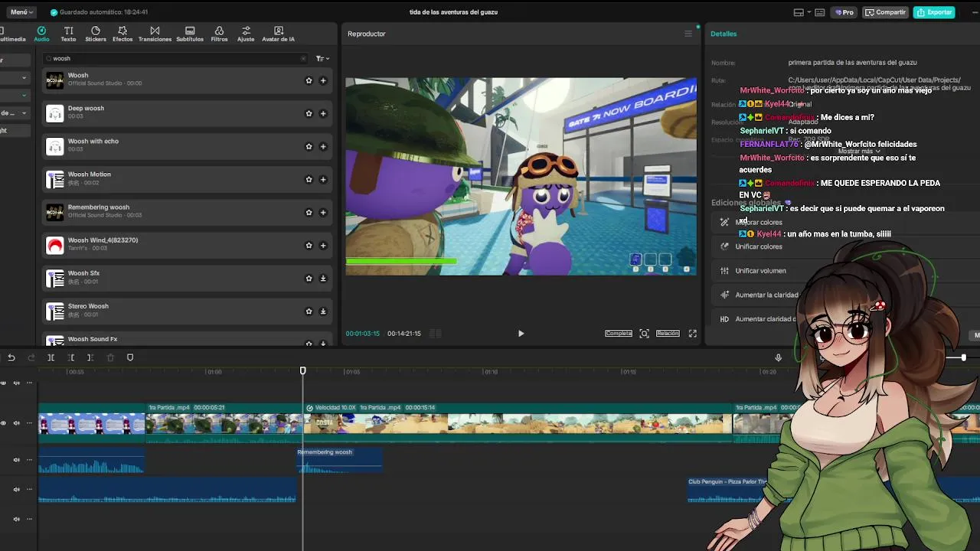Mute the top empty track

(x=16, y=383)
